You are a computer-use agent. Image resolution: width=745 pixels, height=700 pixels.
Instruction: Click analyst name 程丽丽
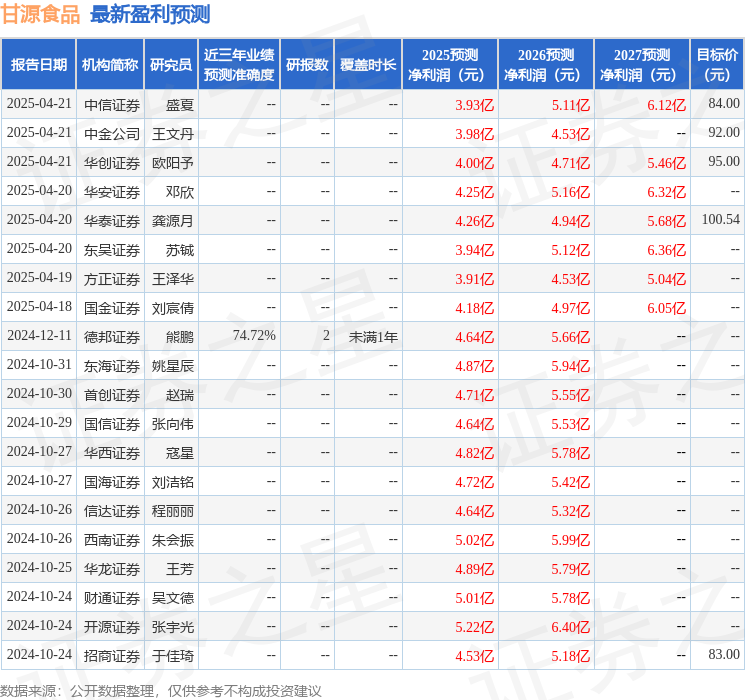[x=172, y=511]
